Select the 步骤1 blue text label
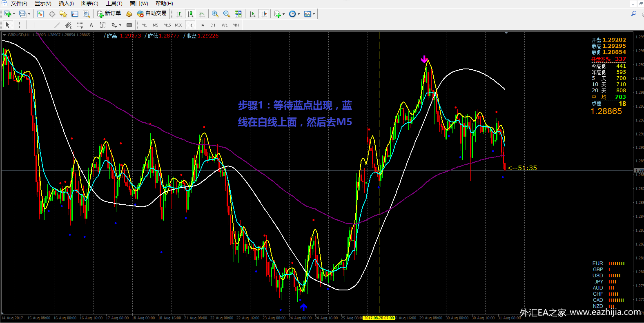Screen dimensions: 644x323 tap(295, 114)
